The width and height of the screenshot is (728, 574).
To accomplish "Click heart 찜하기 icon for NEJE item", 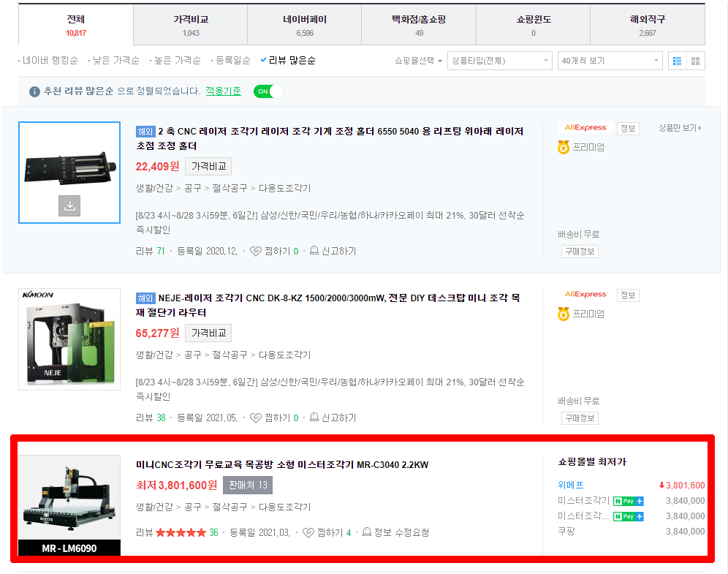I will pos(255,418).
